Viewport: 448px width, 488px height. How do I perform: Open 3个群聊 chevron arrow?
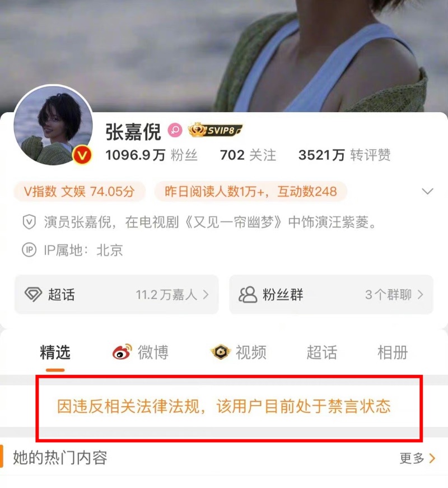click(x=421, y=294)
